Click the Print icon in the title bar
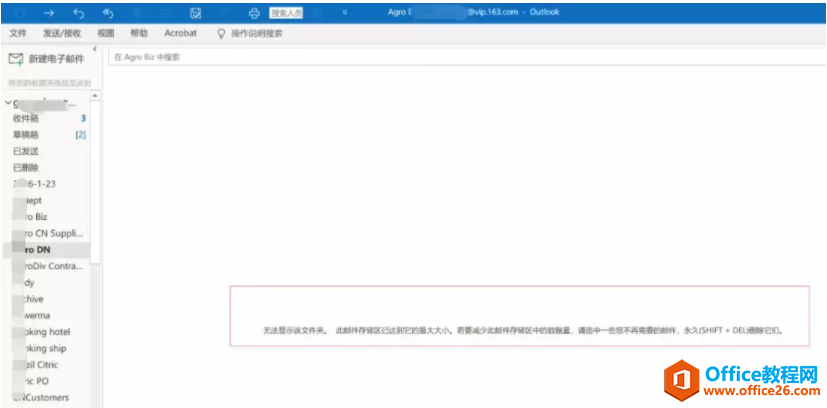827x408 pixels. click(x=254, y=13)
